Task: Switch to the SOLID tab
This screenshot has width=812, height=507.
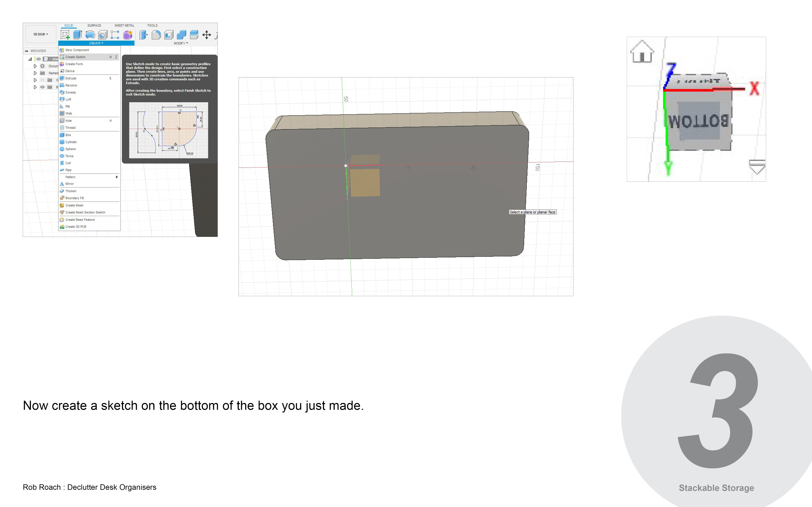Action: click(x=69, y=26)
